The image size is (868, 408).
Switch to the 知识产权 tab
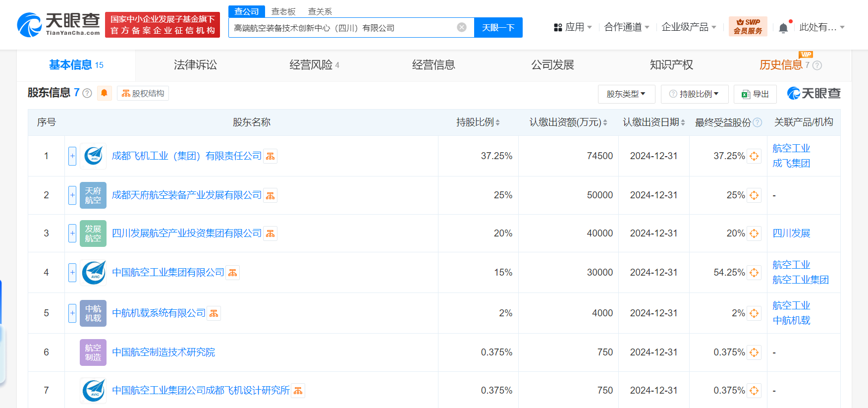671,65
